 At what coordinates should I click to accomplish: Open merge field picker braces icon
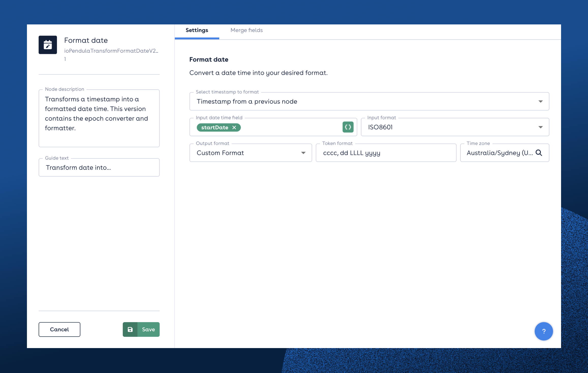(x=348, y=127)
